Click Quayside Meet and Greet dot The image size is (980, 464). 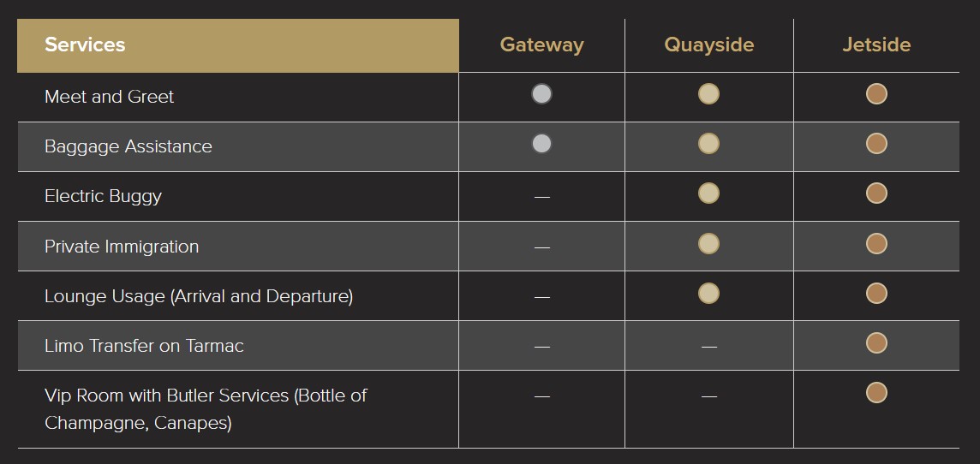point(708,94)
